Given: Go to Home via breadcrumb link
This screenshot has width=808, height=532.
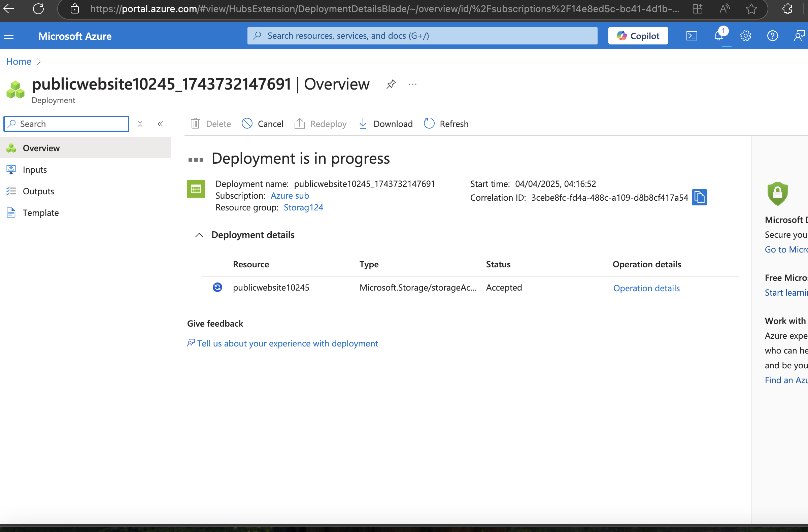Looking at the screenshot, I should [19, 62].
